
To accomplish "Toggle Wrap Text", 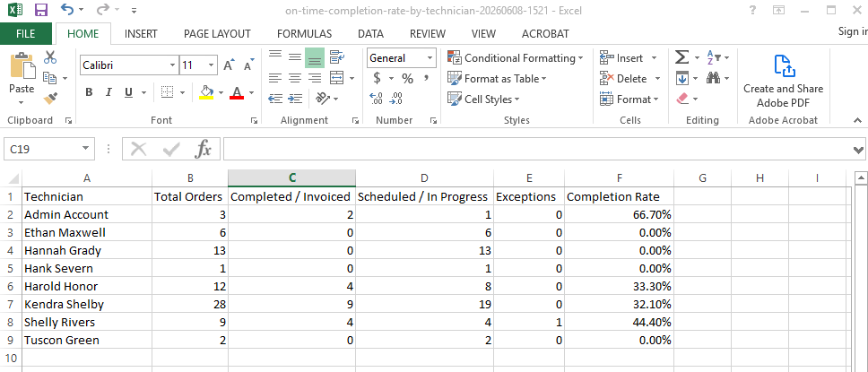I will (x=337, y=57).
